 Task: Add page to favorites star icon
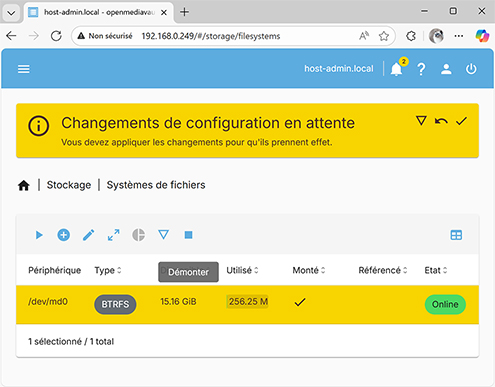coord(384,36)
